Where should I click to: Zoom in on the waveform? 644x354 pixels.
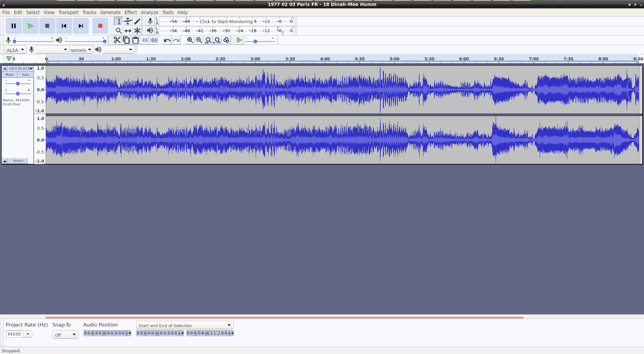click(190, 40)
